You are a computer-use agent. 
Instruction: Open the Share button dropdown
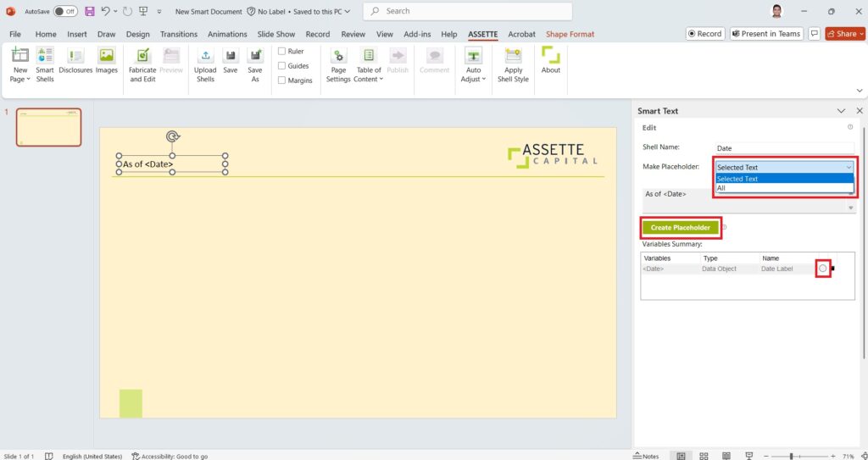[862, 34]
